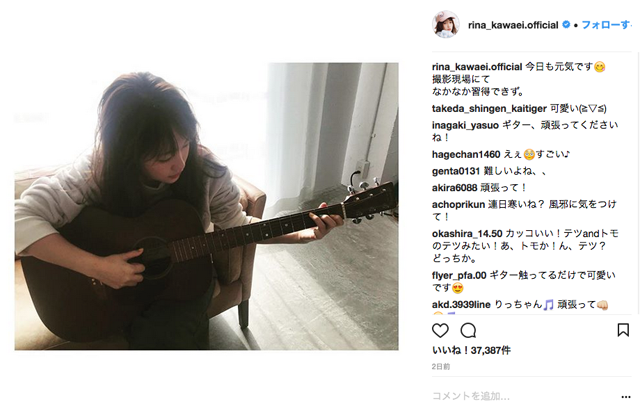Screen dimensions: 640x413
Task: Save post with the bookmark icon
Action: pyautogui.click(x=623, y=330)
